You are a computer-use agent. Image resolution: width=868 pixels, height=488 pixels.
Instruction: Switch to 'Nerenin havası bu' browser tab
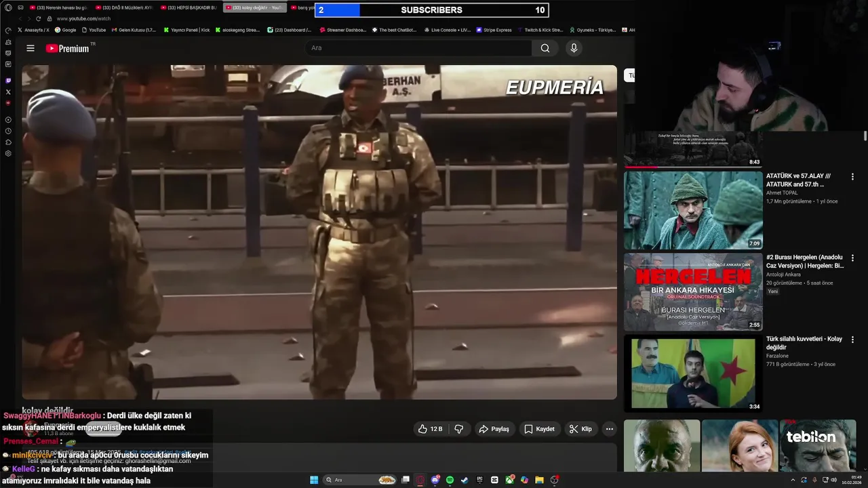point(58,7)
